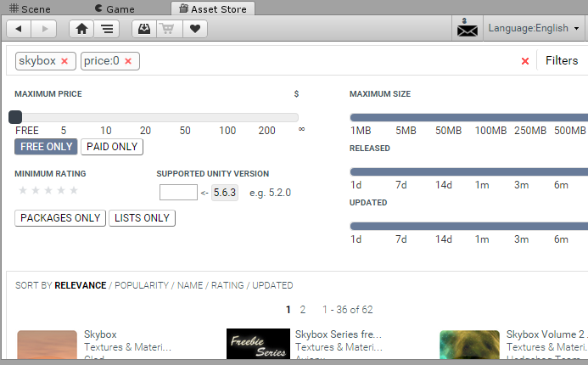Go to results page 2
The height and width of the screenshot is (365, 588).
point(303,310)
